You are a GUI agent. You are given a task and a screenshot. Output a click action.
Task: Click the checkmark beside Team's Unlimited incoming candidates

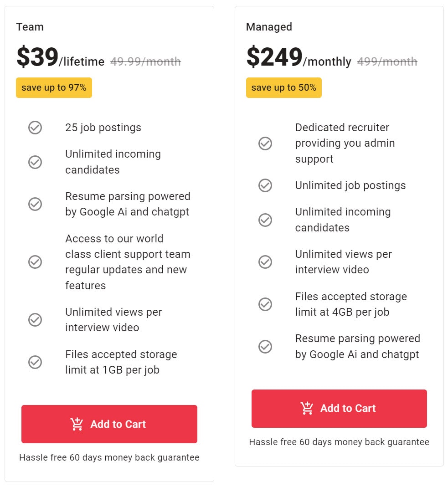[x=35, y=162]
